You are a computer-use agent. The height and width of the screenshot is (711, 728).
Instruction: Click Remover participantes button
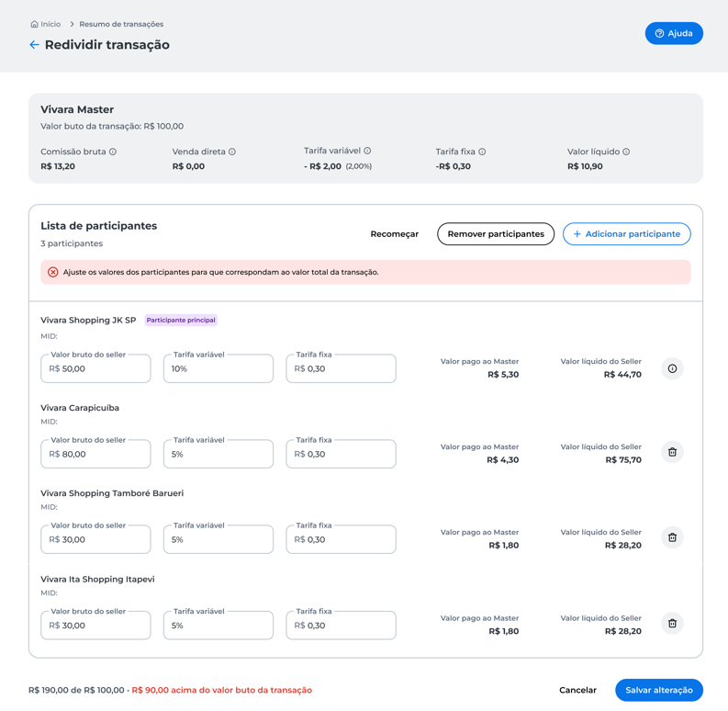[496, 233]
